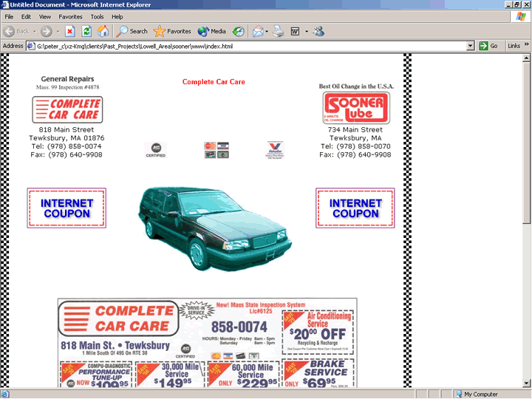Screen dimensions: 532x399
Task: Click the green Volvo wagon image
Action: click(x=215, y=228)
